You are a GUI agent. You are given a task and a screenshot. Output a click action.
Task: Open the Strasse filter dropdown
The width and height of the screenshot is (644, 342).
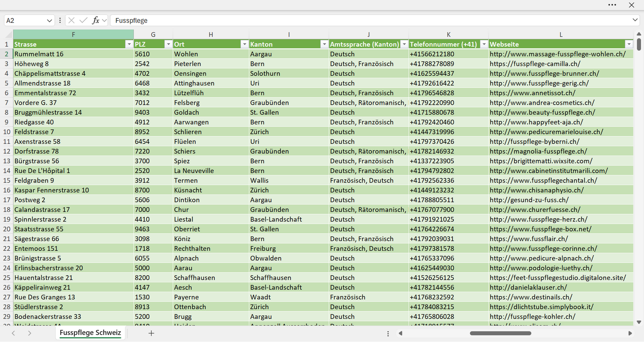pos(129,45)
